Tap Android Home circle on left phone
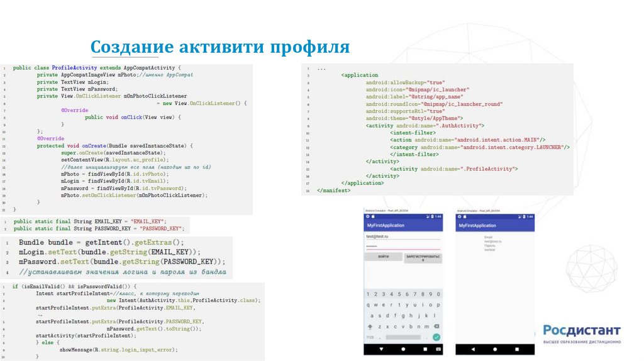The image size is (644, 361). click(403, 348)
